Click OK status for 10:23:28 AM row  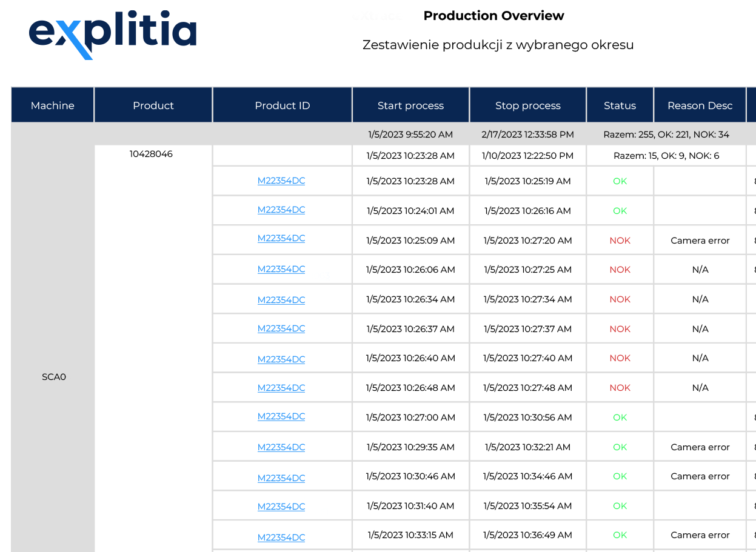620,181
